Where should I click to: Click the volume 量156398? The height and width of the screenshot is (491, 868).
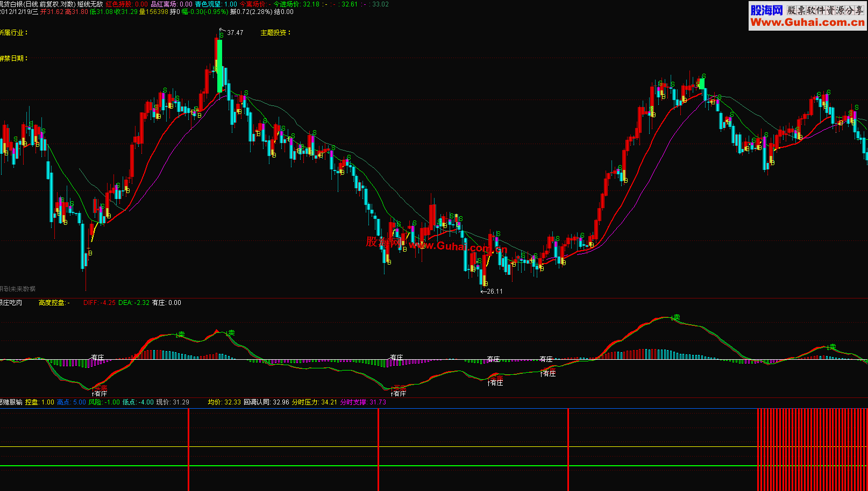tap(153, 11)
